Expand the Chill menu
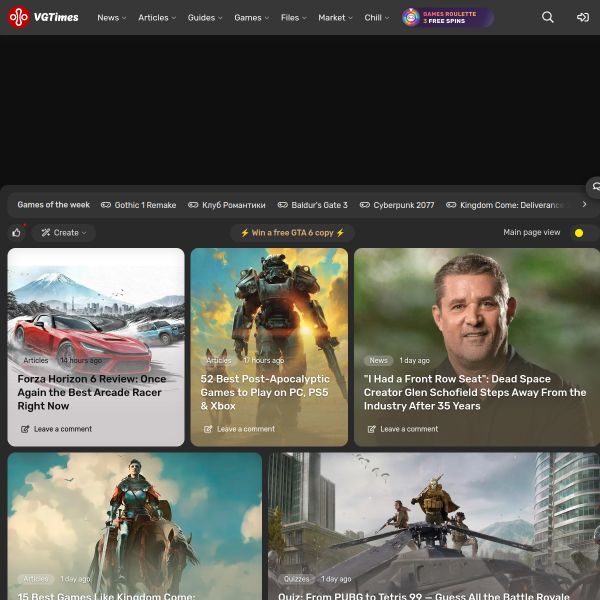This screenshot has width=600, height=600. [377, 18]
